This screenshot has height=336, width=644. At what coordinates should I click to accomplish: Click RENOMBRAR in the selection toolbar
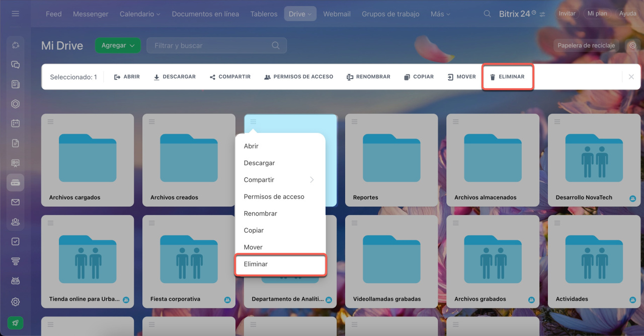coord(368,77)
